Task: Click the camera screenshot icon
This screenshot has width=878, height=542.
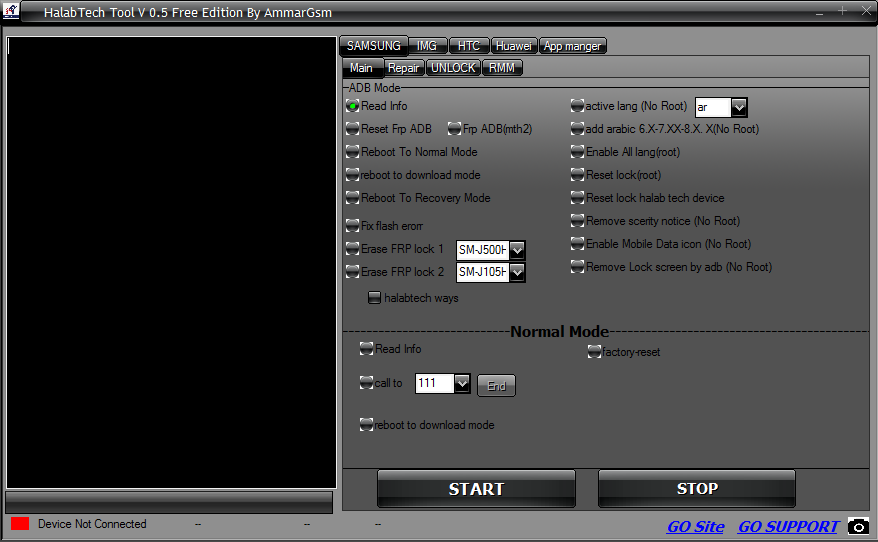Action: click(x=858, y=526)
